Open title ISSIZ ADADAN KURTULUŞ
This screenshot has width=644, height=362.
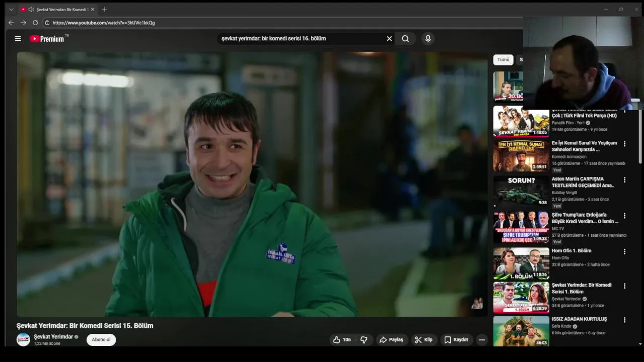[x=579, y=319]
